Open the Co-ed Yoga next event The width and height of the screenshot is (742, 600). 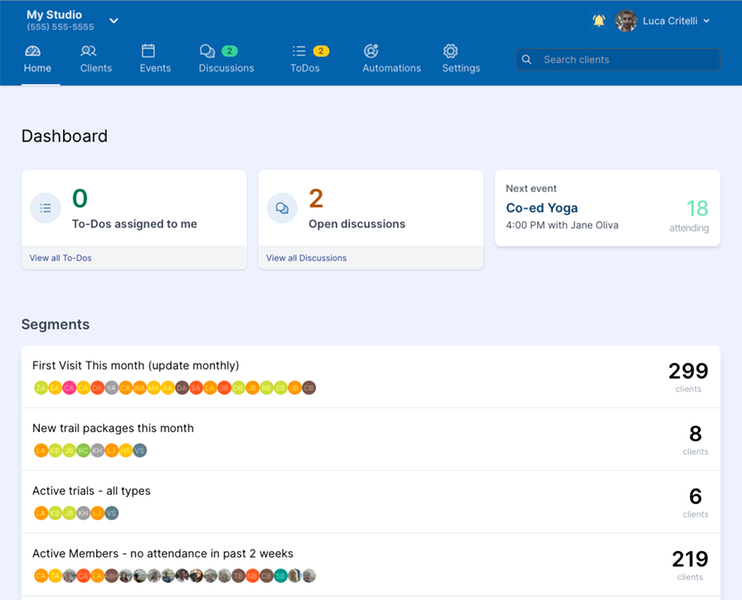coord(542,208)
